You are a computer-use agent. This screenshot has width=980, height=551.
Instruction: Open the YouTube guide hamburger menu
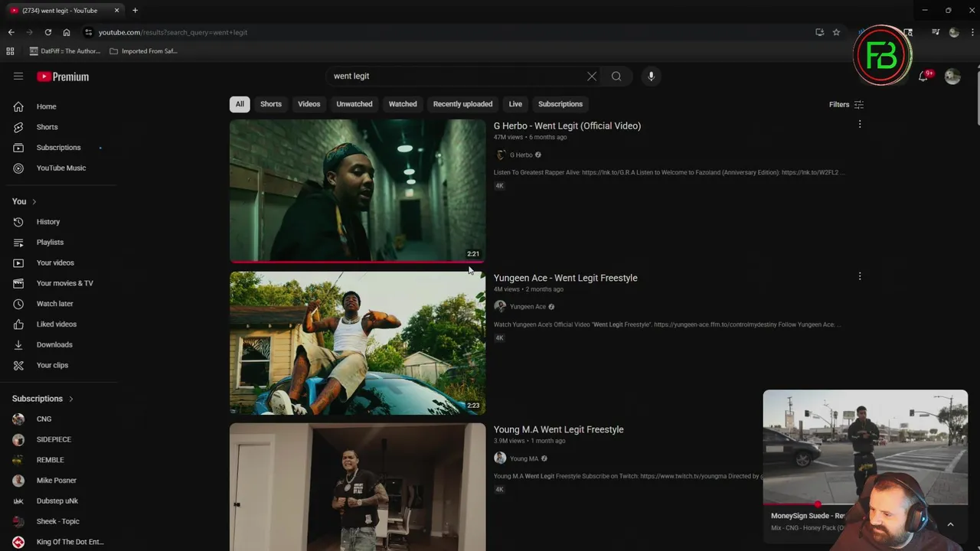(x=18, y=76)
